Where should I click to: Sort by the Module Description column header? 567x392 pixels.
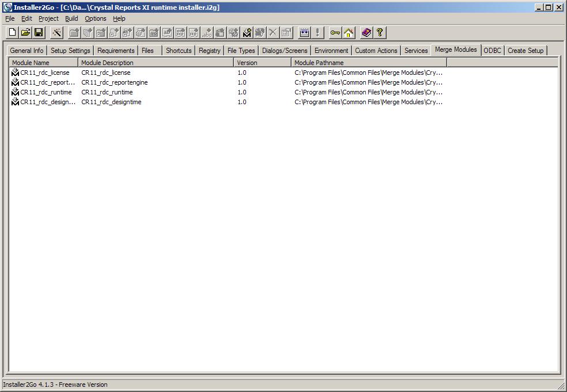coord(156,63)
